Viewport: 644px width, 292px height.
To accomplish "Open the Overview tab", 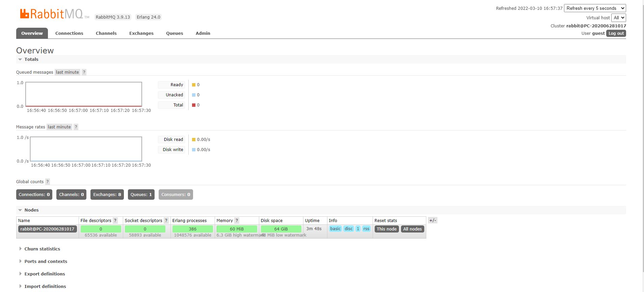I will pyautogui.click(x=32, y=33).
